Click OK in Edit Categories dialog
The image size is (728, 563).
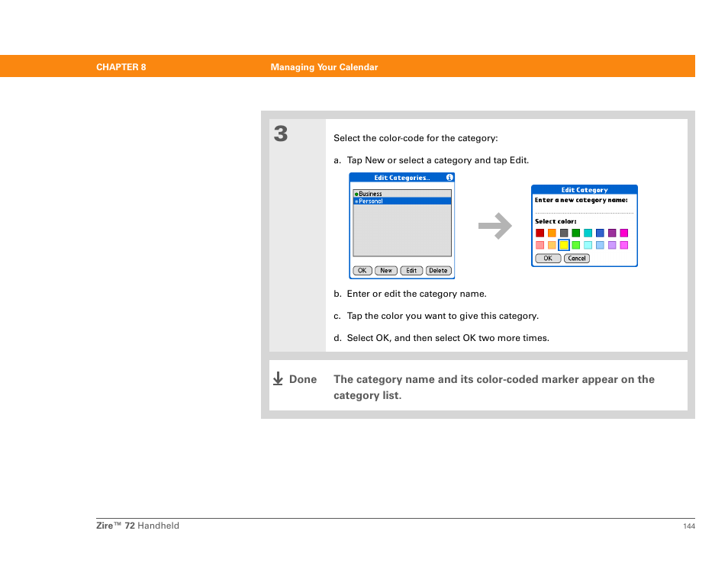[362, 271]
